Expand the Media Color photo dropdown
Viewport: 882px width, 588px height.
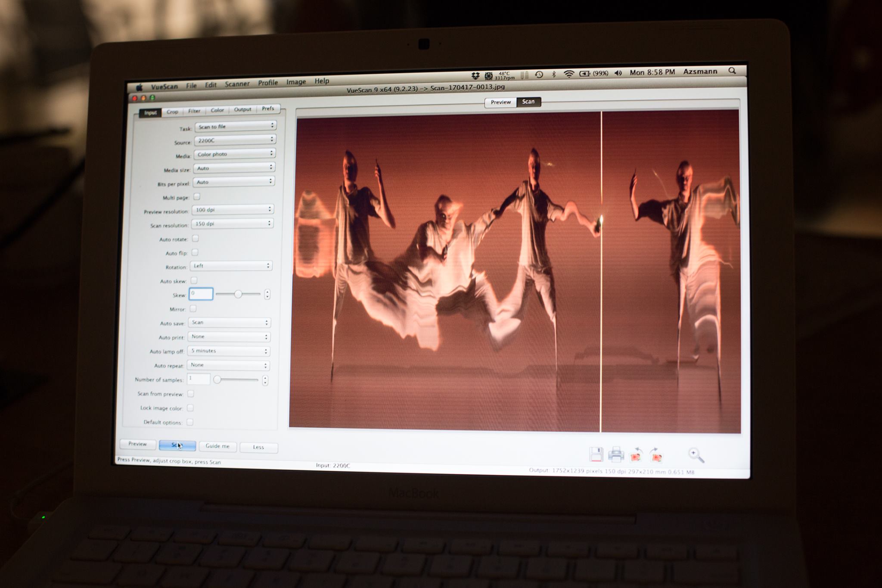coord(235,154)
